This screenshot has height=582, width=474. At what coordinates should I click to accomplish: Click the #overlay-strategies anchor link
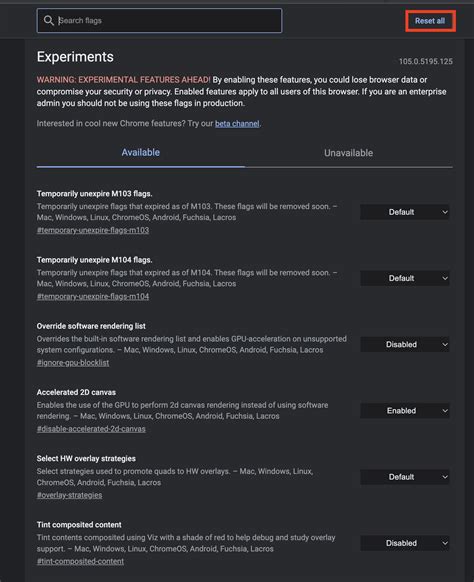click(69, 495)
